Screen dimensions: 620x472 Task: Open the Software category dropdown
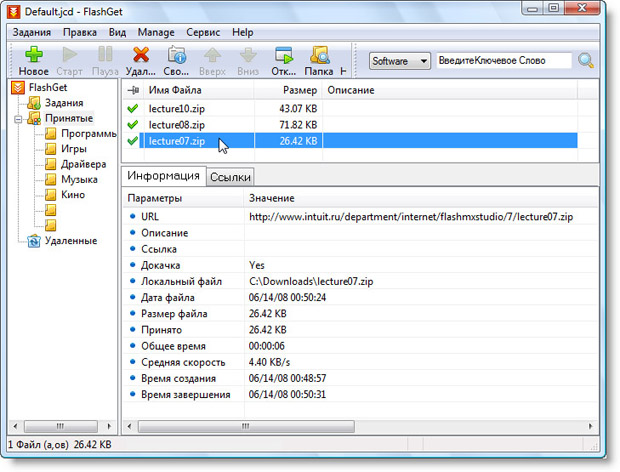click(400, 61)
